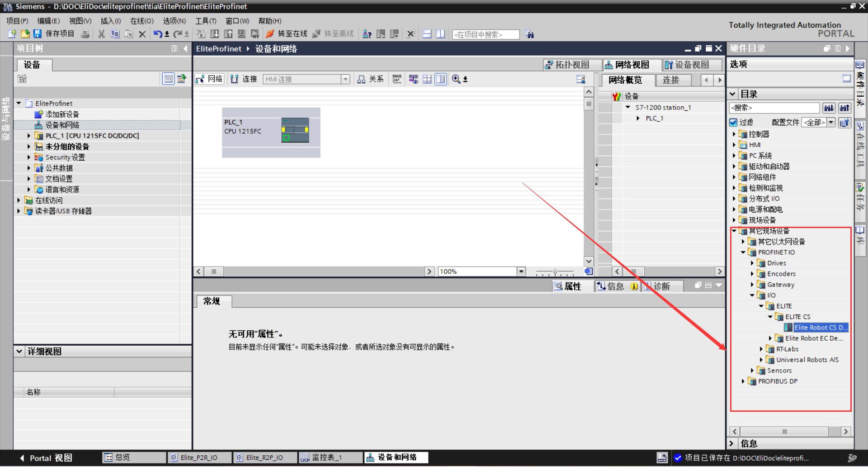Toggle the Filter checkbox in hardware catalog

coord(734,122)
